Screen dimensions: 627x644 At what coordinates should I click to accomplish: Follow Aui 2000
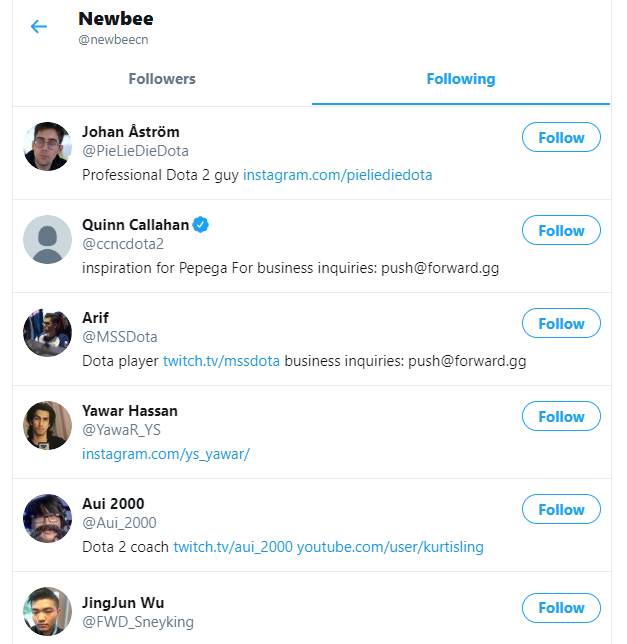(x=561, y=510)
